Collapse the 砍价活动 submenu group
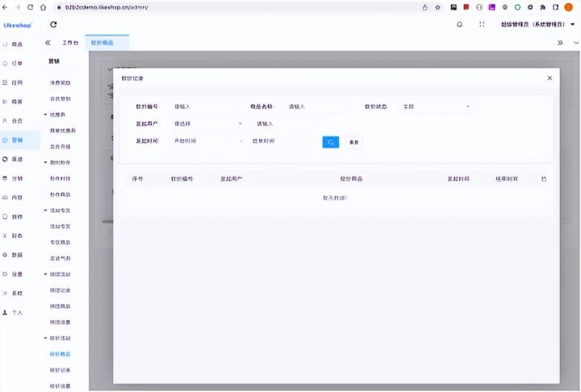The width and height of the screenshot is (581, 392). click(x=45, y=338)
